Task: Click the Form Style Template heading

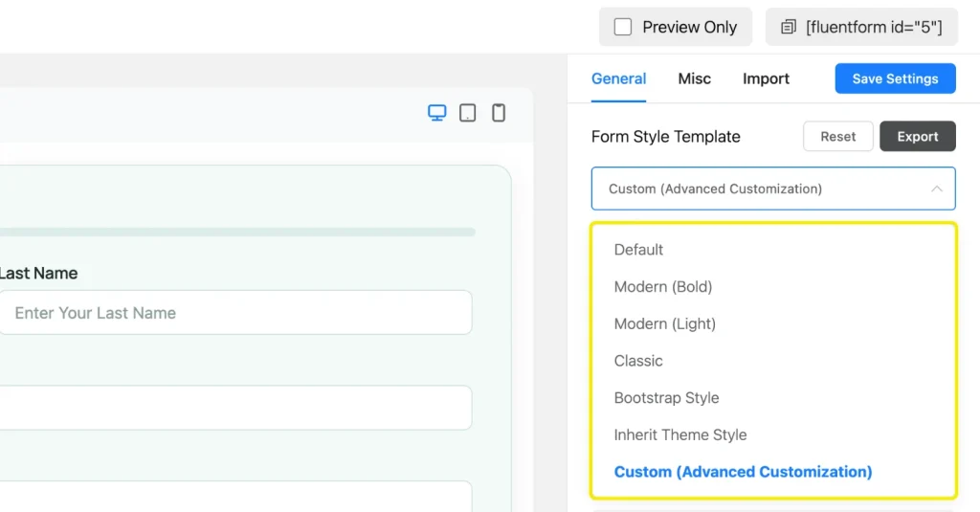Action: [666, 136]
